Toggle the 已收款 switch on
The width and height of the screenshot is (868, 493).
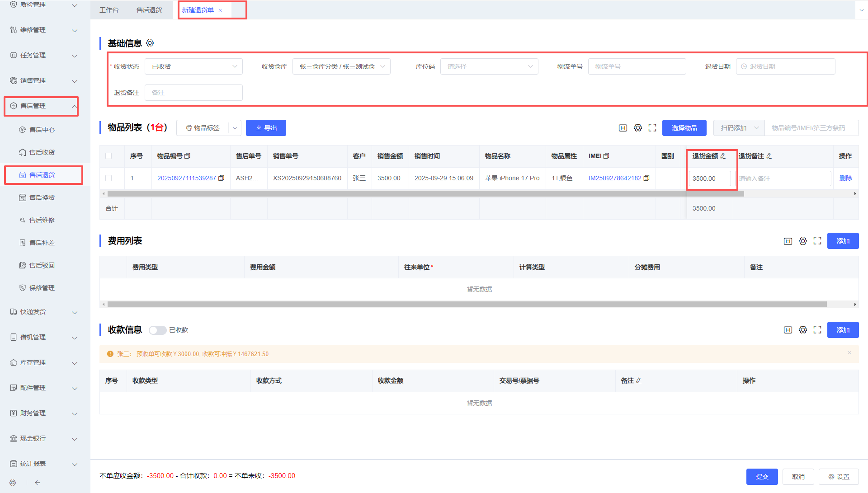tap(157, 330)
